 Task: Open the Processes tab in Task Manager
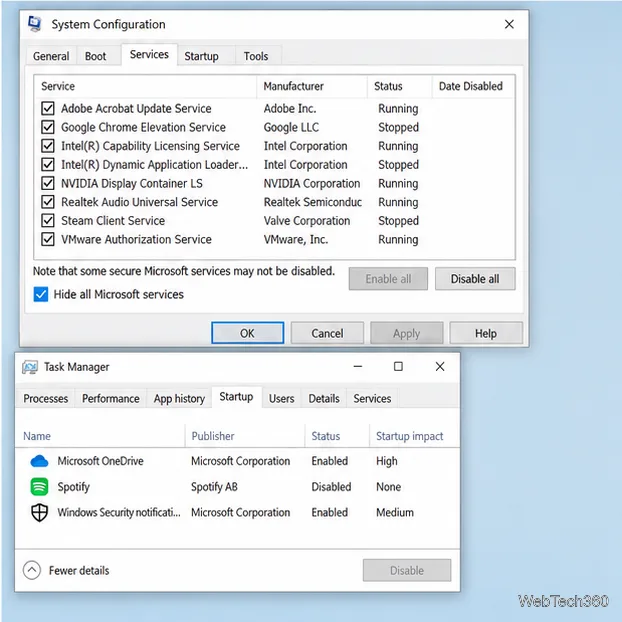[46, 399]
